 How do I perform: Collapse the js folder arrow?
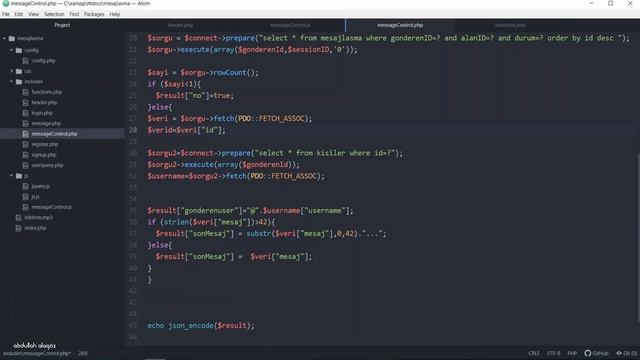pyautogui.click(x=11, y=176)
